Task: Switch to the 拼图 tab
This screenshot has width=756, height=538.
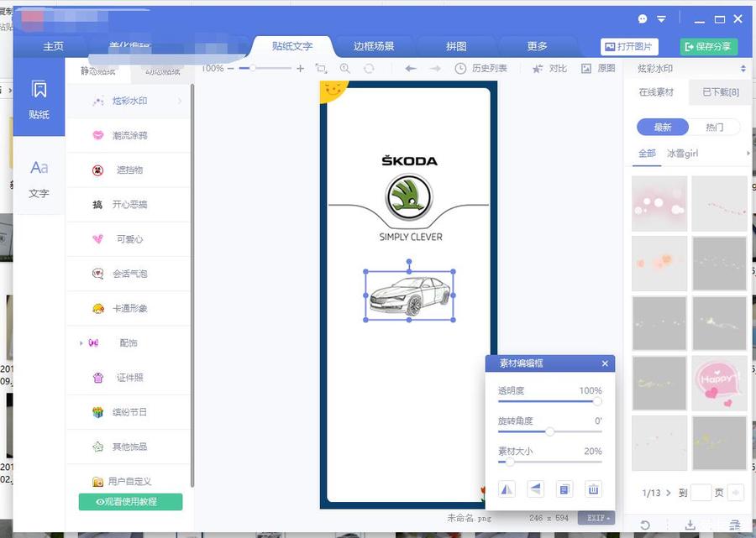Action: pyautogui.click(x=456, y=46)
